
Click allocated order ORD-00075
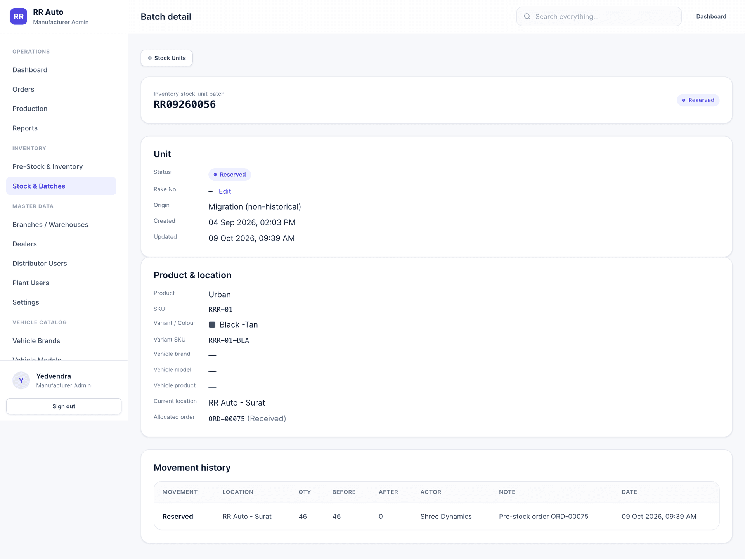coord(227,419)
